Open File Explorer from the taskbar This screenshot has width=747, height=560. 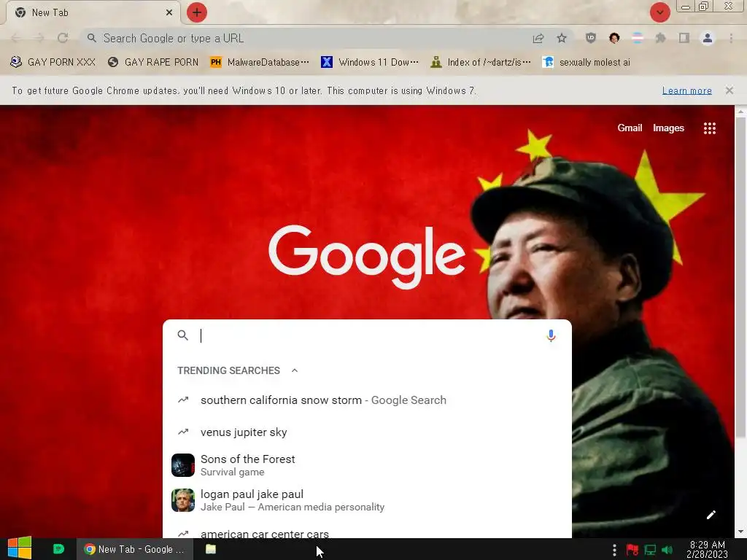[211, 549]
